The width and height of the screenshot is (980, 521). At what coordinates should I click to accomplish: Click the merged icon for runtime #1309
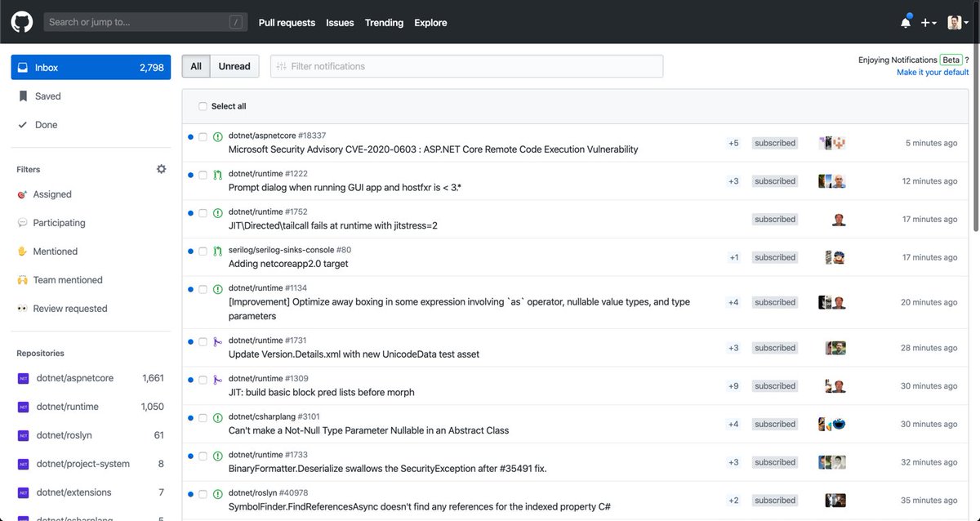coord(218,380)
